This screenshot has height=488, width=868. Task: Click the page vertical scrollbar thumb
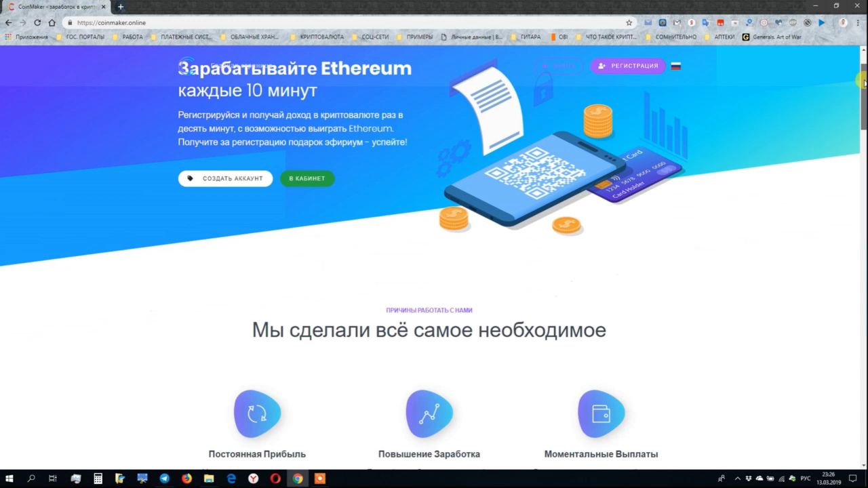pyautogui.click(x=864, y=97)
